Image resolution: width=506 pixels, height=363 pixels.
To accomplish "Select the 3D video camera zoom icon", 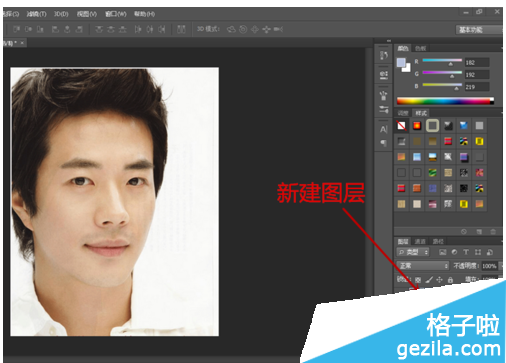I will (278, 29).
